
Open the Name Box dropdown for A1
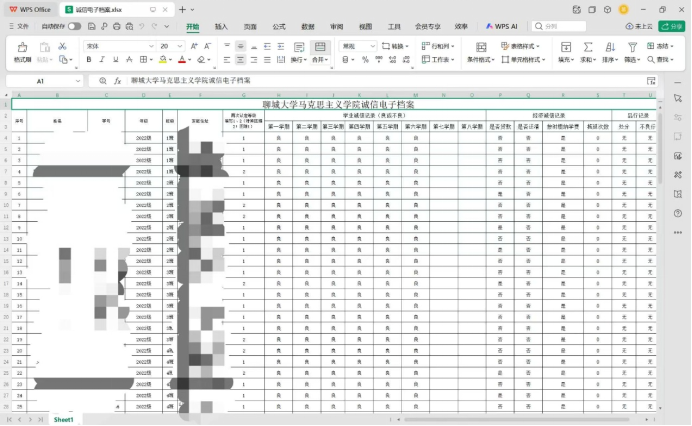click(x=78, y=81)
